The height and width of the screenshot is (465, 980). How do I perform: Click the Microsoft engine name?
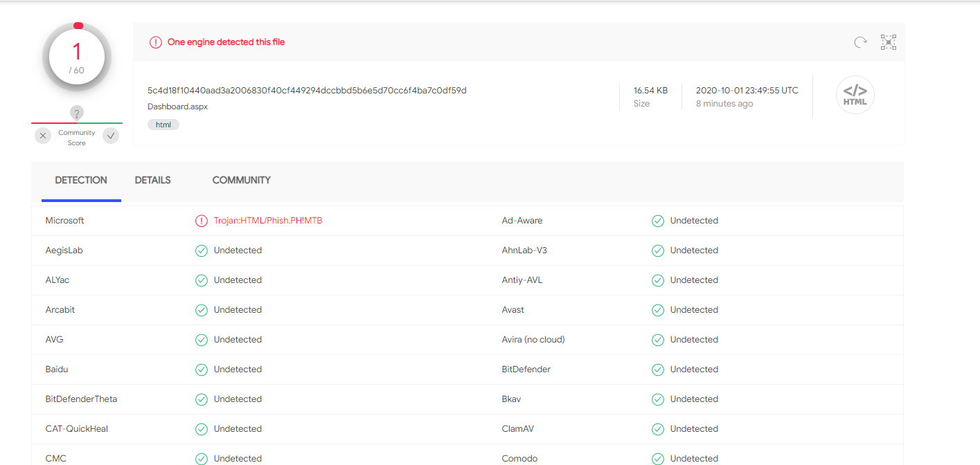tap(65, 221)
